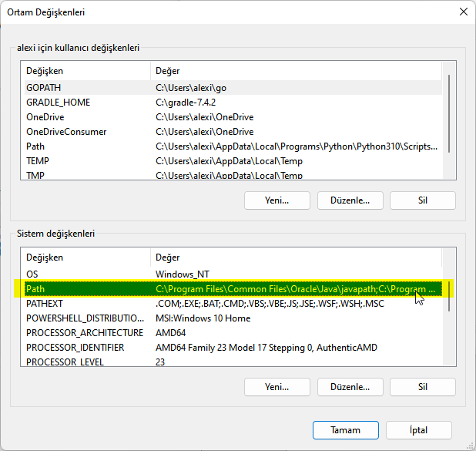Image resolution: width=476 pixels, height=451 pixels.
Task: Delete system variable using Sil button
Action: click(422, 387)
